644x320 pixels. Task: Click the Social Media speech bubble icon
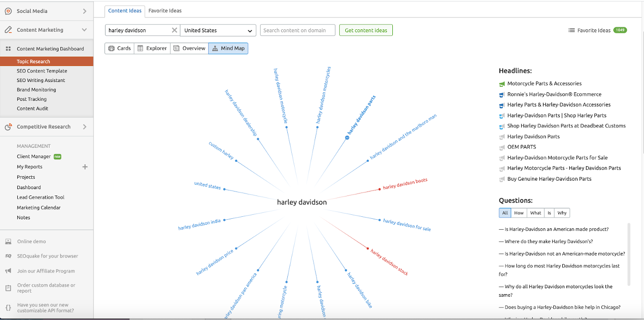click(8, 11)
